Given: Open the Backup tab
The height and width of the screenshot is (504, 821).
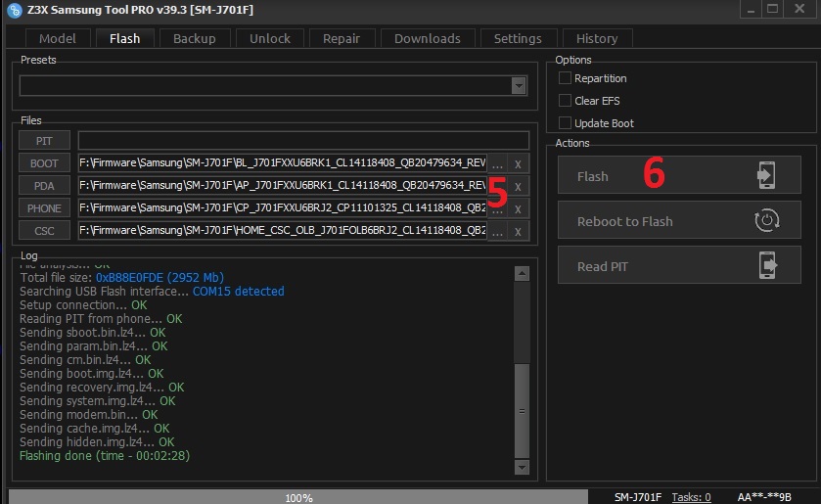Looking at the screenshot, I should (195, 38).
